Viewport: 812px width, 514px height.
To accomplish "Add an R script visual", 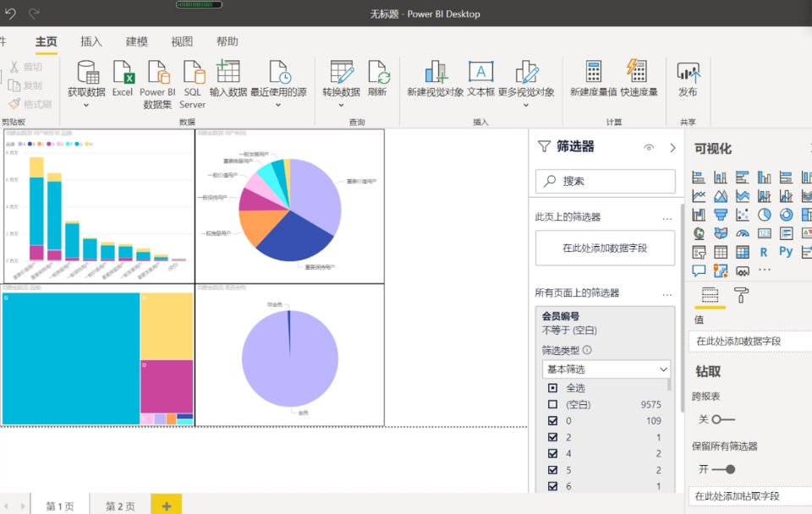I will point(764,252).
